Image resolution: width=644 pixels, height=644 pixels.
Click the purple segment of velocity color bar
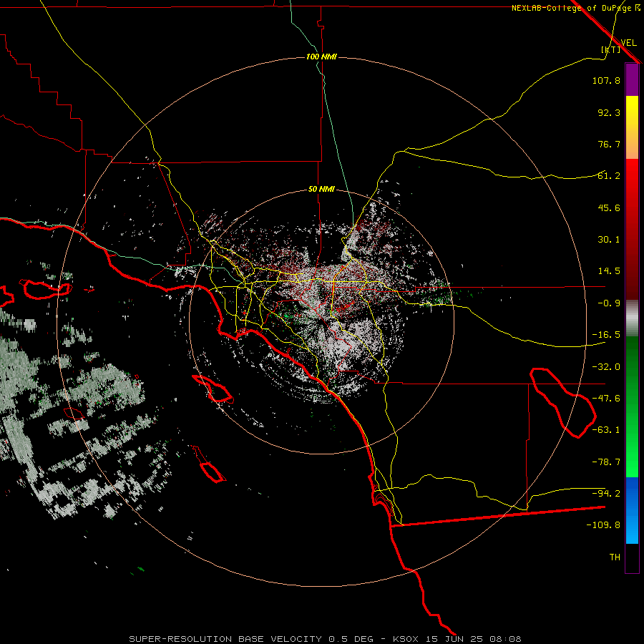coord(632,79)
